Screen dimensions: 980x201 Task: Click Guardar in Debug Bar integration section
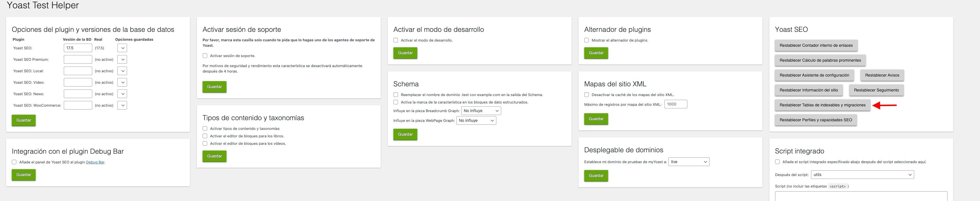coord(24,175)
